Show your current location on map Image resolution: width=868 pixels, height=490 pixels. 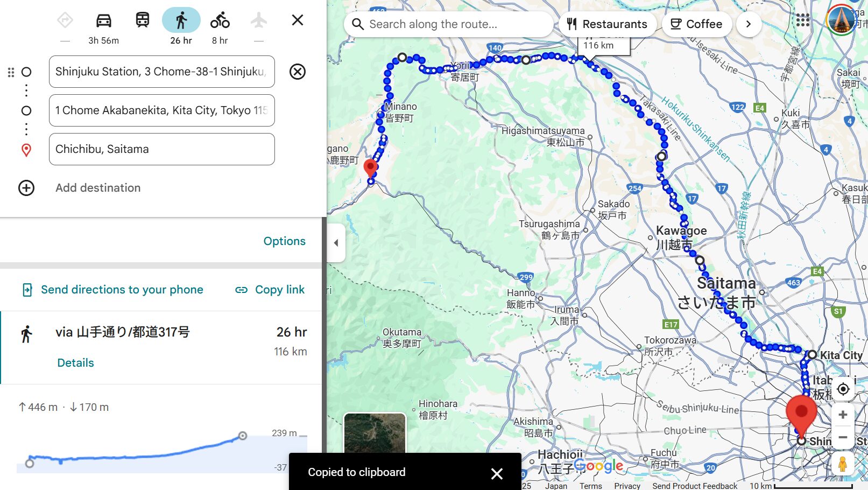[843, 389]
